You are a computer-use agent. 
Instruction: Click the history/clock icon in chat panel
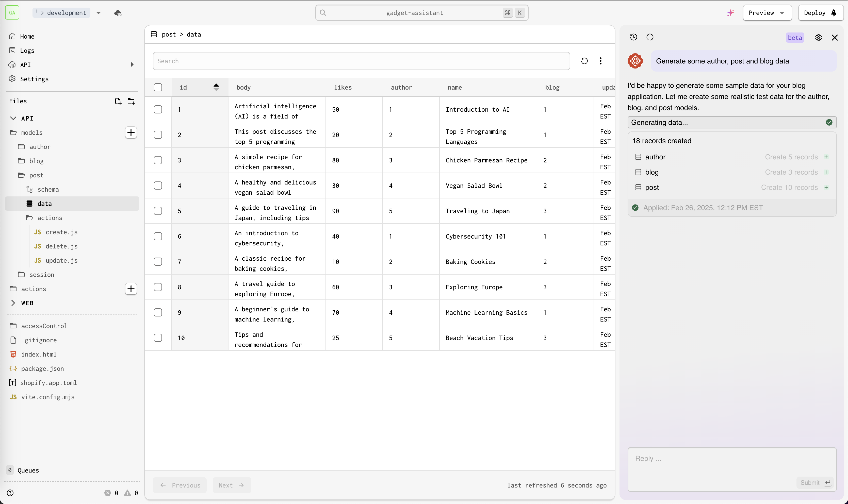coord(634,37)
